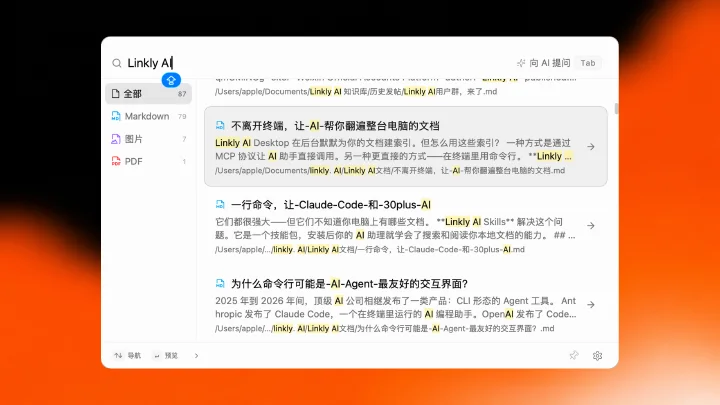
Task: Click the Markdown file icon in sidebar
Action: [x=116, y=116]
